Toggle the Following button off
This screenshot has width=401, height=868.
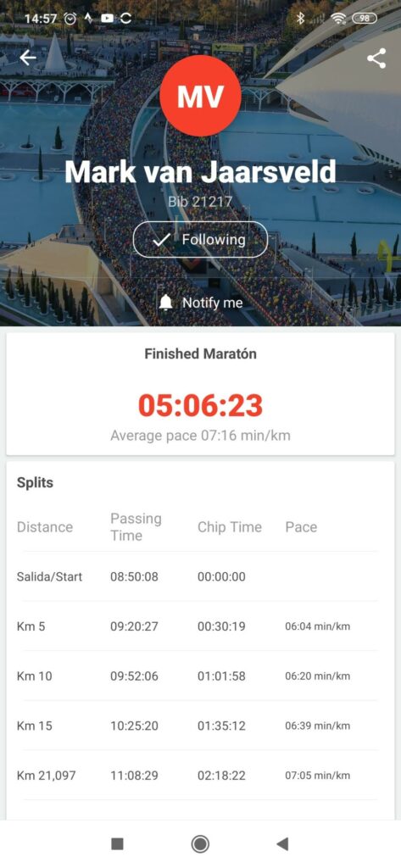coord(200,240)
